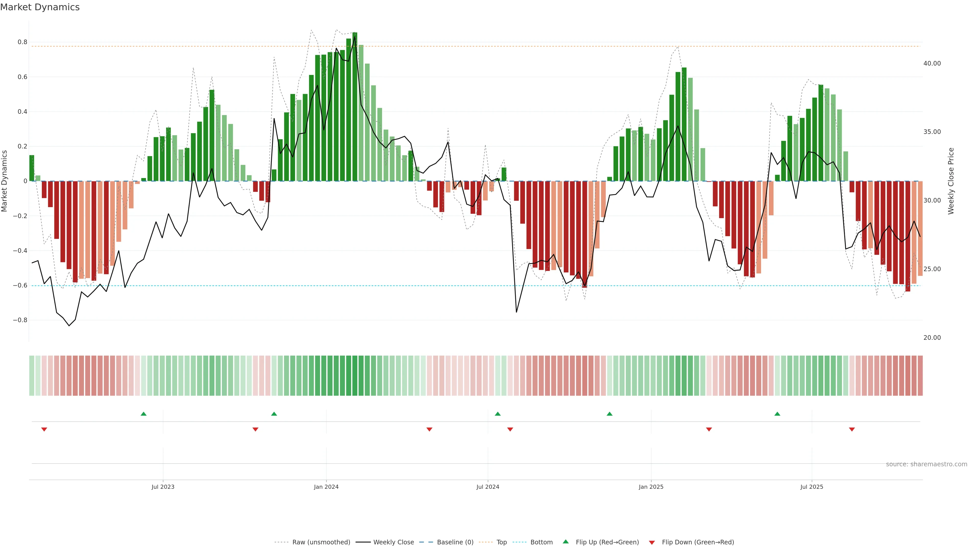Click the Jul 2025 x-axis label
Image resolution: width=980 pixels, height=551 pixels.
click(x=812, y=487)
